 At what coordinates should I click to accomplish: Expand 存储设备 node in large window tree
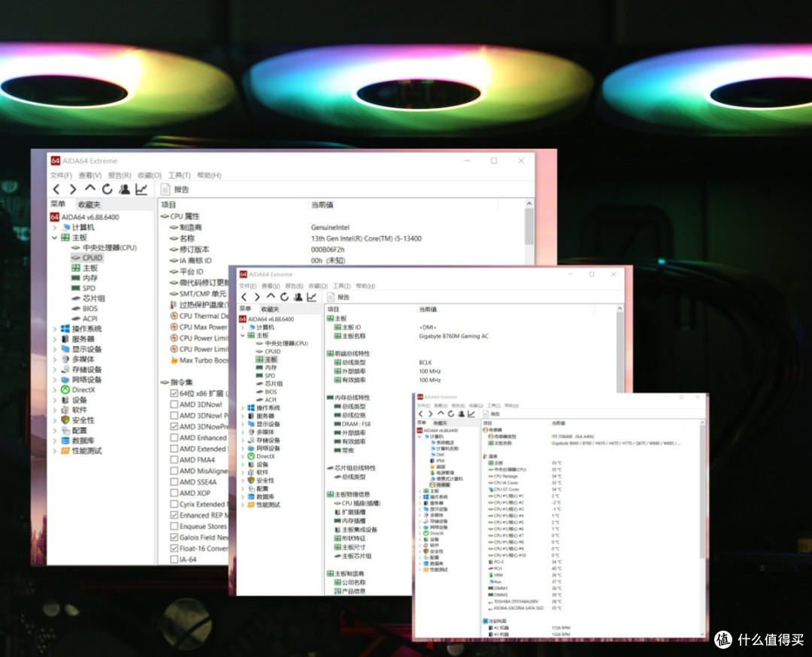54,370
